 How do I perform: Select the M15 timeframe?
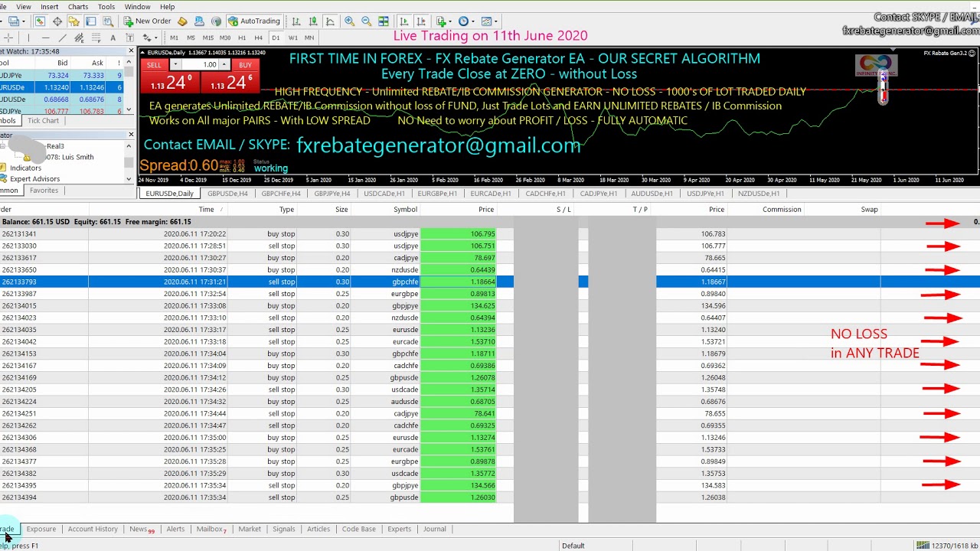coord(207,37)
